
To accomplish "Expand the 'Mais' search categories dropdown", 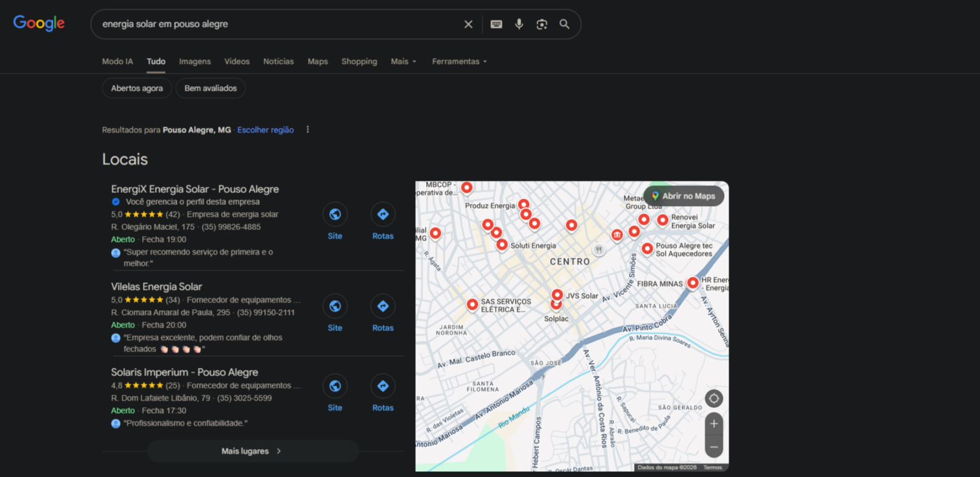I will [x=403, y=61].
